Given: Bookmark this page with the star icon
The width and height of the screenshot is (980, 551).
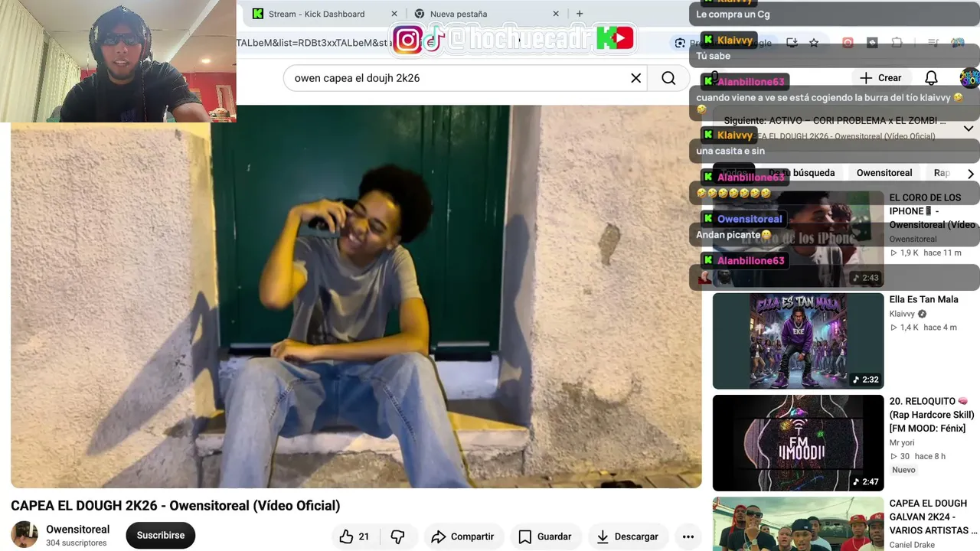Looking at the screenshot, I should tap(814, 43).
